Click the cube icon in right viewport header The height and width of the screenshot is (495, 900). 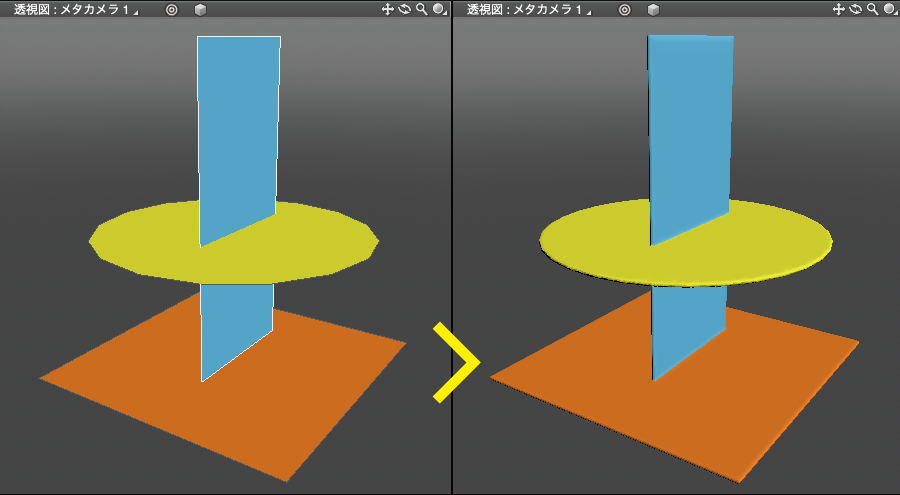click(x=653, y=9)
